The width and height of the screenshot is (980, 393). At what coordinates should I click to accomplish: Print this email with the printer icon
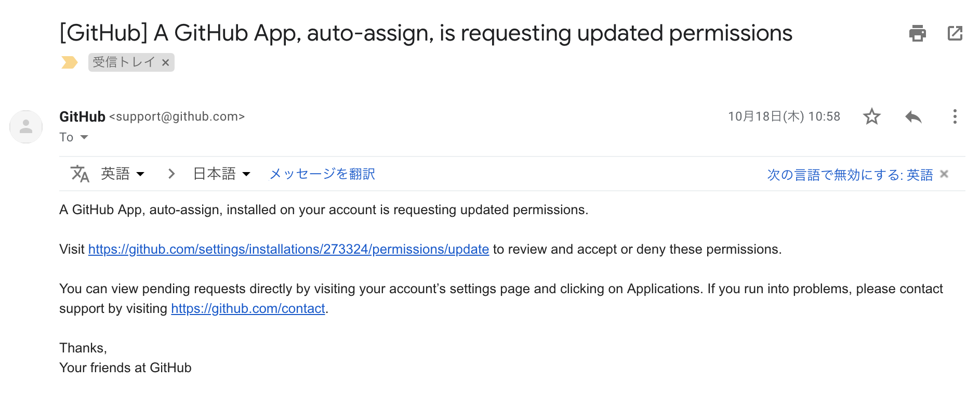click(x=917, y=33)
